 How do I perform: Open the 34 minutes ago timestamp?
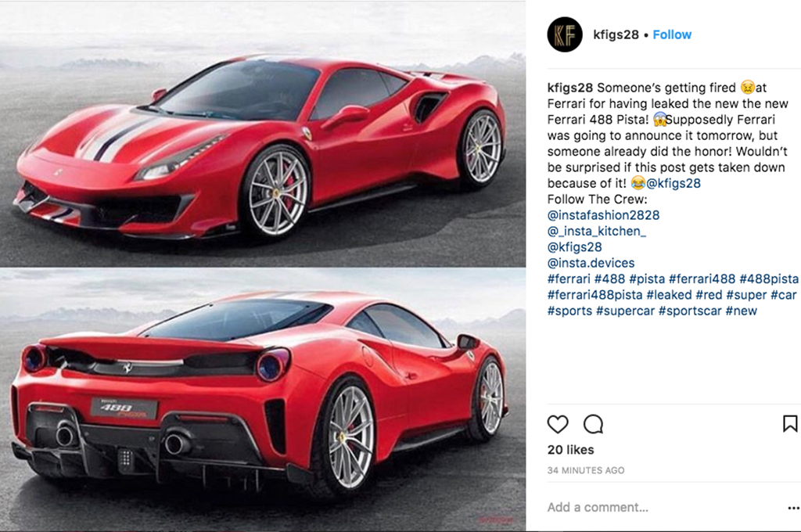(586, 470)
